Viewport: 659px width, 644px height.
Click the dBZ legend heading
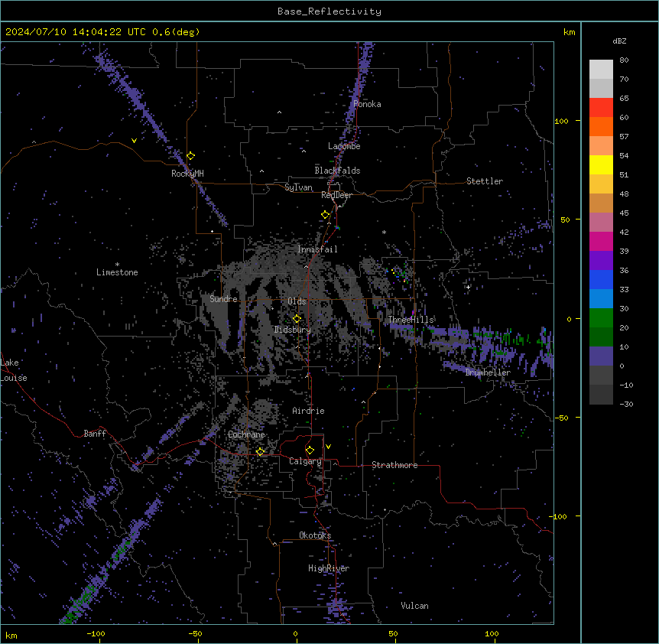619,41
